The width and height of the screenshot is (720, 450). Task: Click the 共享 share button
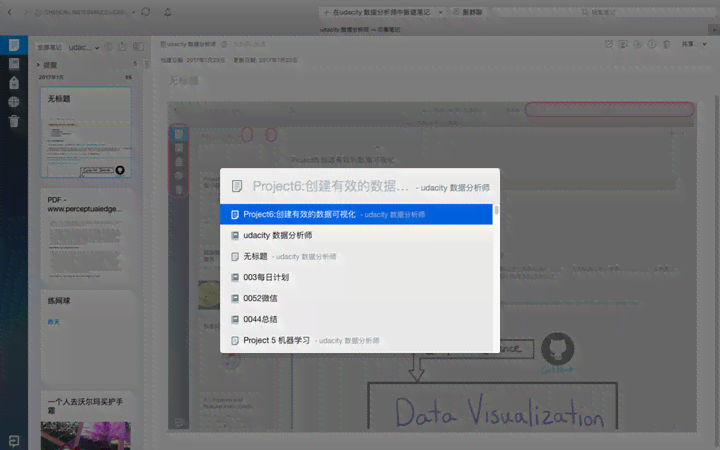tap(687, 44)
